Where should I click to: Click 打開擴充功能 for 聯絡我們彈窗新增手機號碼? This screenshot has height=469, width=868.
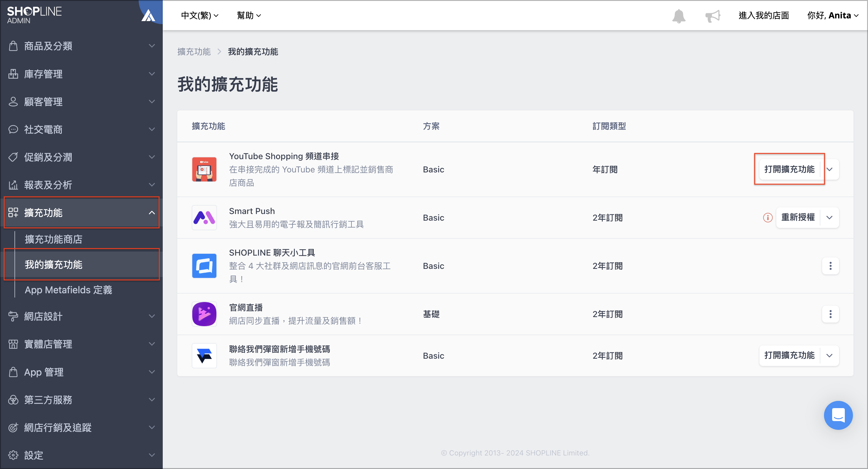[789, 355]
